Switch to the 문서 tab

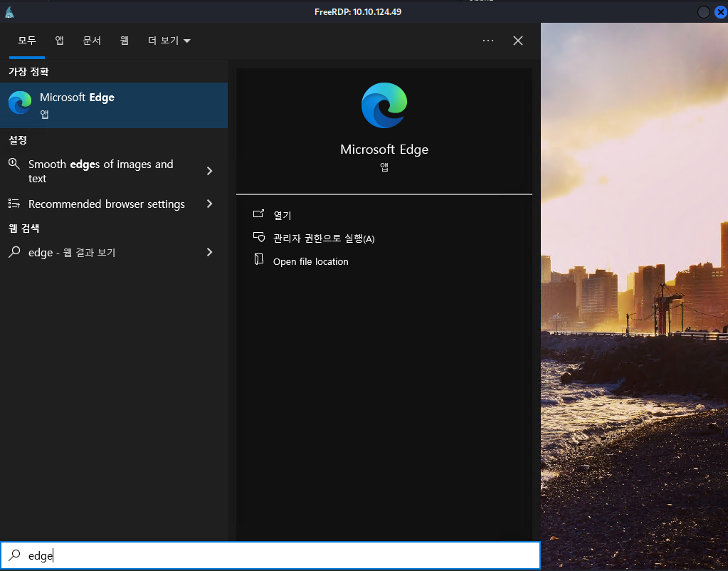click(92, 41)
